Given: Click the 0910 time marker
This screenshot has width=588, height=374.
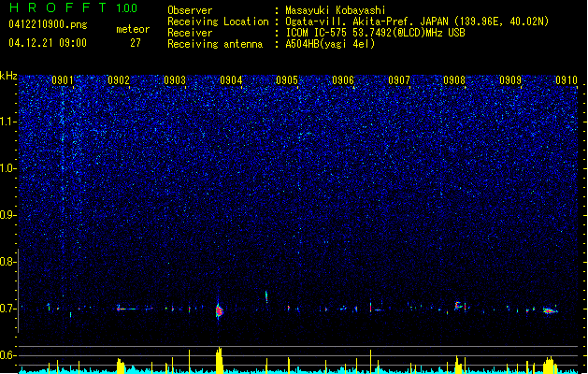Looking at the screenshot, I should [x=566, y=80].
